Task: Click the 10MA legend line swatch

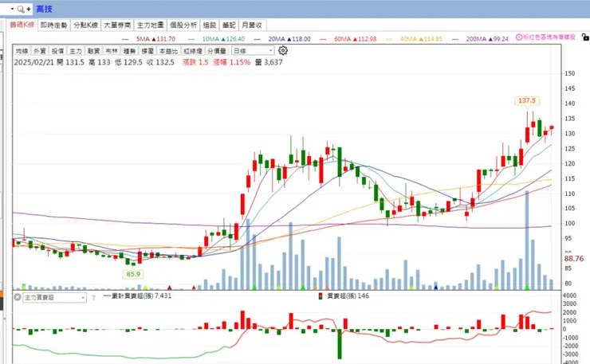Action: (191, 39)
